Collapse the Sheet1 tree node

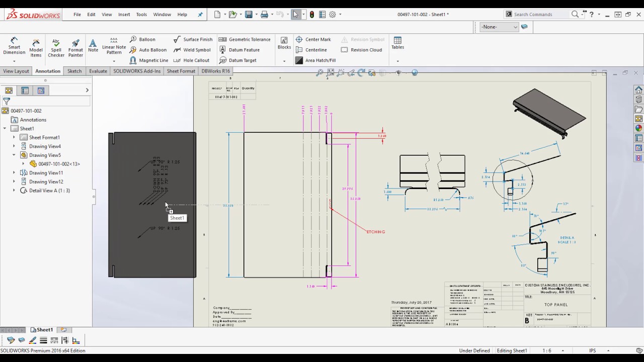(x=4, y=128)
